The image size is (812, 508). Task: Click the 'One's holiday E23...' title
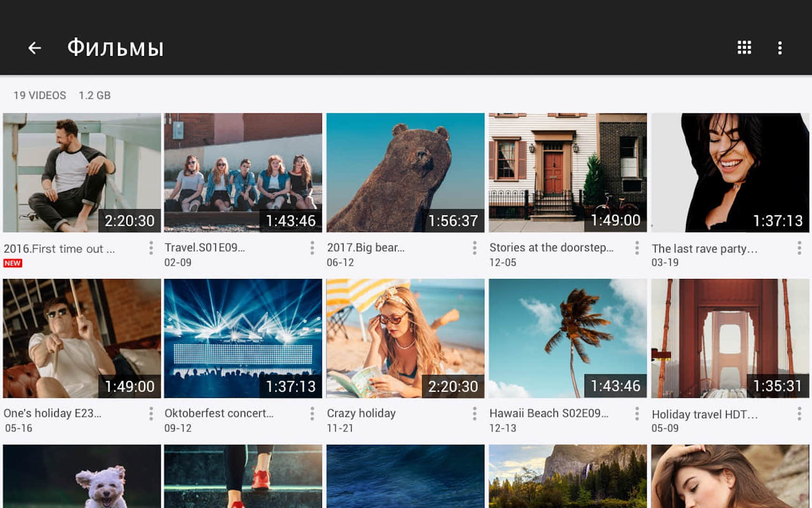(52, 413)
